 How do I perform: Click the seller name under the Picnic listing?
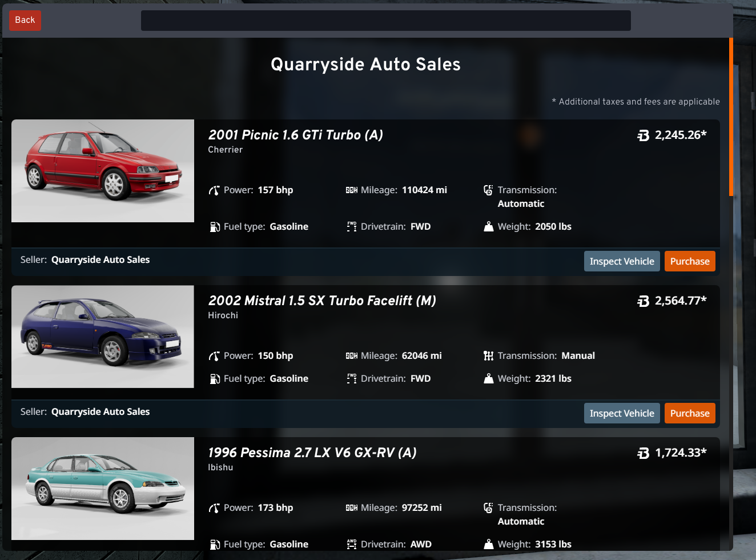(x=100, y=259)
